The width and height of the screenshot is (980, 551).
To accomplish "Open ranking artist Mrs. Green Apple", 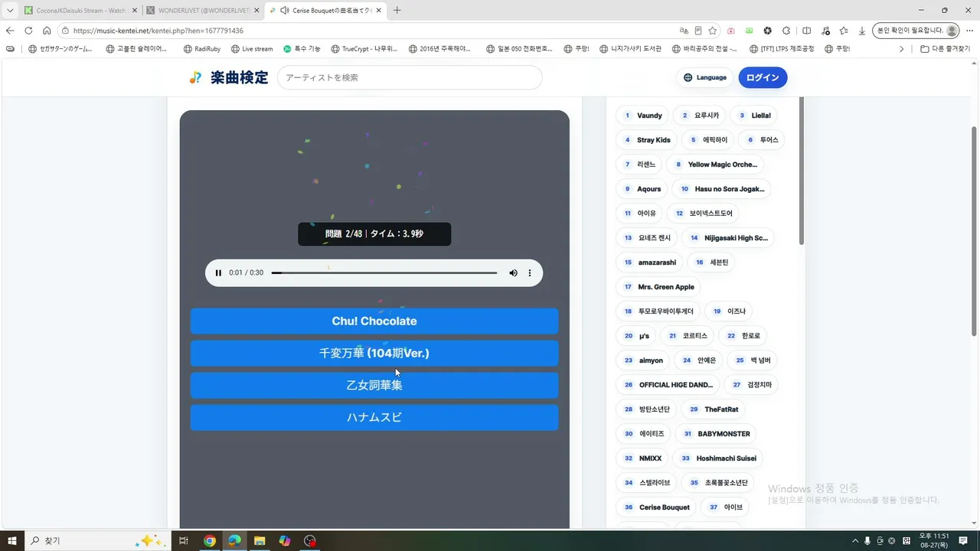I will pos(658,287).
